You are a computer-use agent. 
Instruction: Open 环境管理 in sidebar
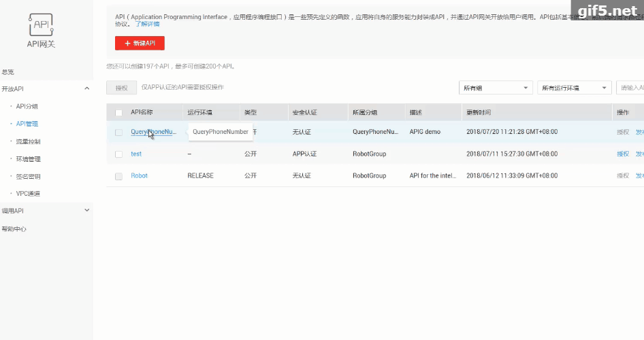[x=28, y=159]
